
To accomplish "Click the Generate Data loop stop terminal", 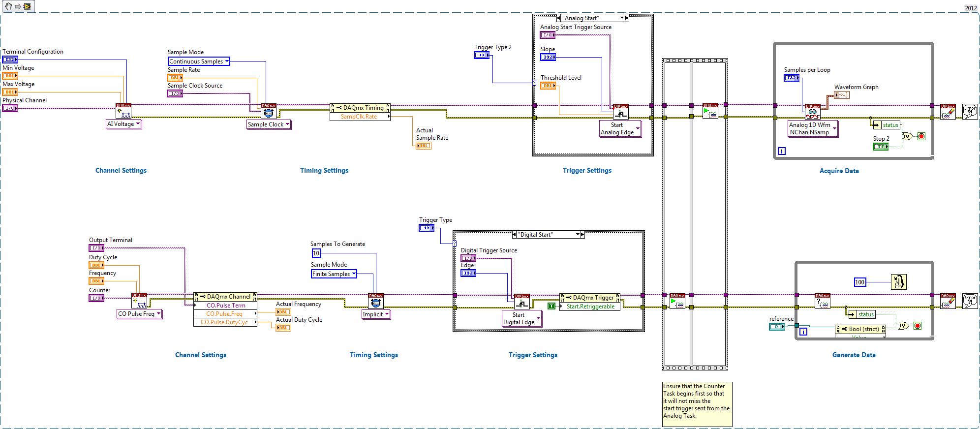I will (x=918, y=326).
